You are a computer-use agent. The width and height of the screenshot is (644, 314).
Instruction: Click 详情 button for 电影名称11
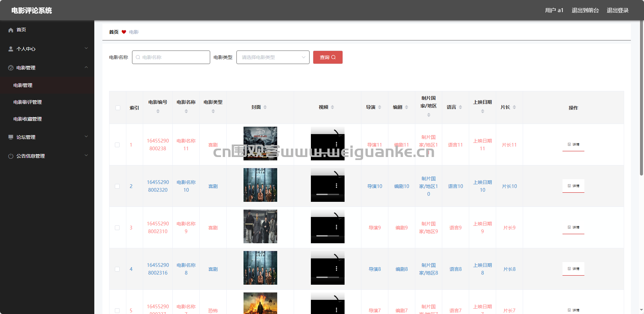pos(573,144)
